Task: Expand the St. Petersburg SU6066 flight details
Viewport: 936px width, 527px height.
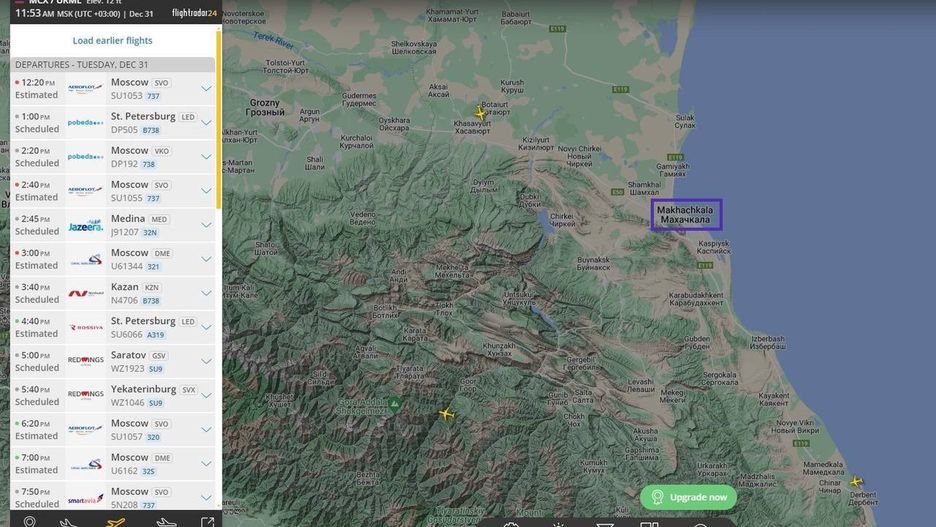Action: (x=206, y=327)
